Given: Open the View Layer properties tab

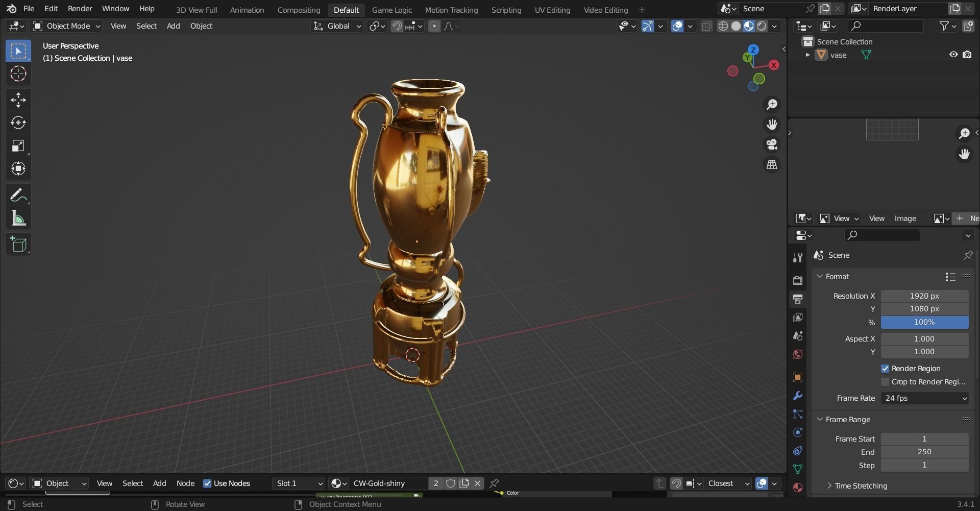Looking at the screenshot, I should (798, 317).
